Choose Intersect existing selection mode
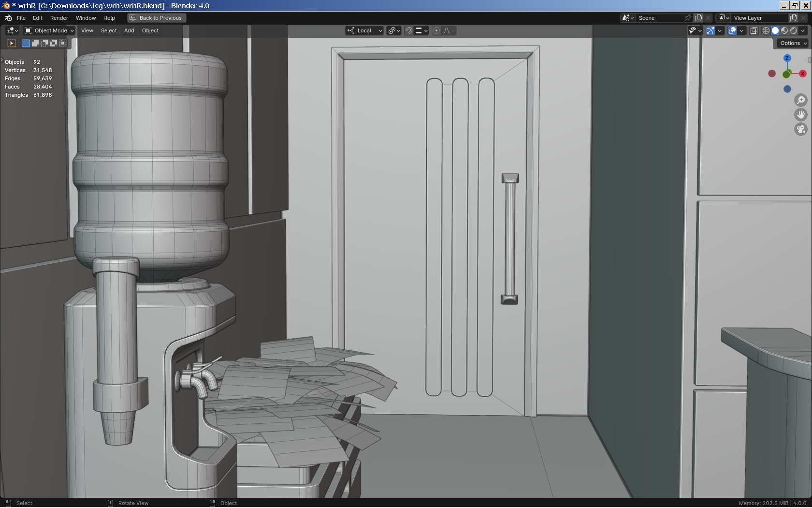812x508 pixels. coord(63,43)
